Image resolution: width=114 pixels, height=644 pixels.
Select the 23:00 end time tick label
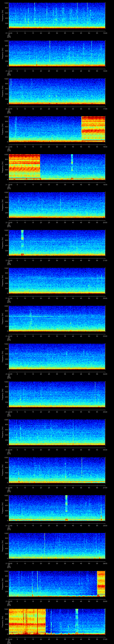(x=105, y=336)
